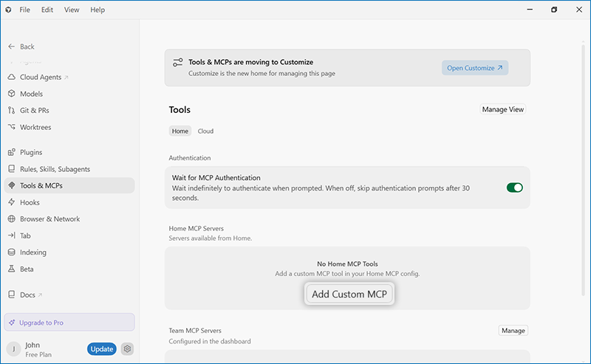Open the Help menu
Viewport: 591px width, 364px height.
[98, 10]
